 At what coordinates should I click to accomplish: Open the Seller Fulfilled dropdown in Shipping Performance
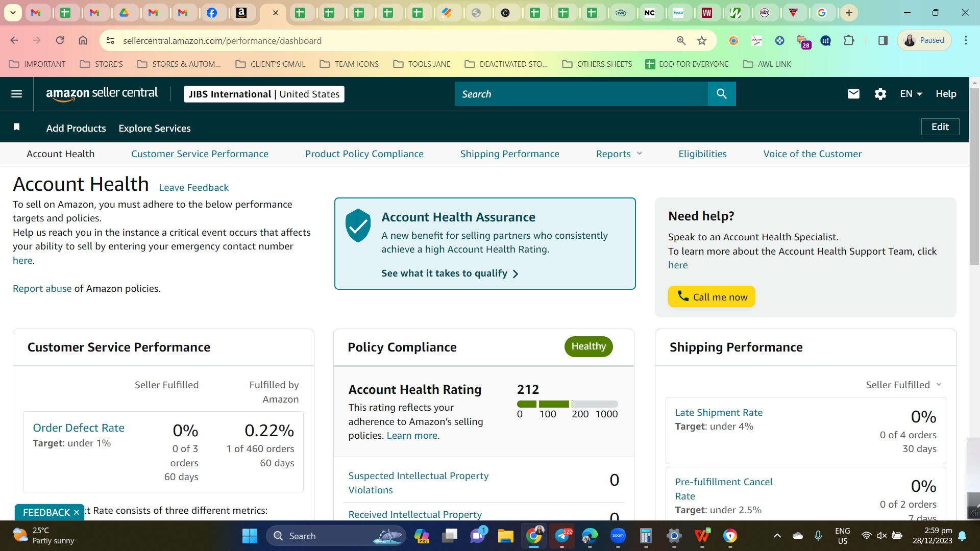pyautogui.click(x=903, y=385)
